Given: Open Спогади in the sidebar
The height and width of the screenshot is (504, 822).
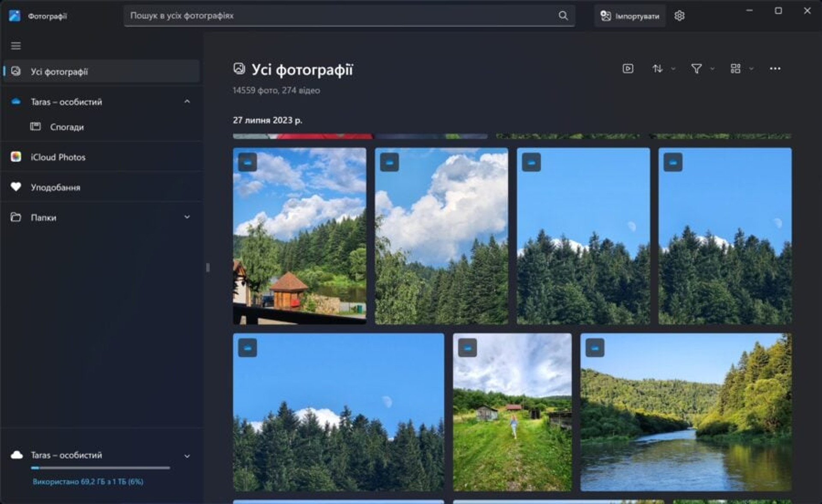Looking at the screenshot, I should pyautogui.click(x=101, y=127).
